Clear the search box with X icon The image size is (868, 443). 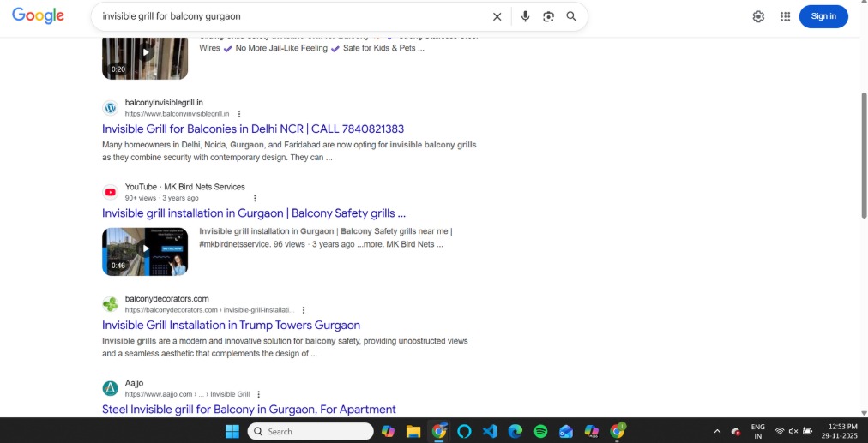497,16
